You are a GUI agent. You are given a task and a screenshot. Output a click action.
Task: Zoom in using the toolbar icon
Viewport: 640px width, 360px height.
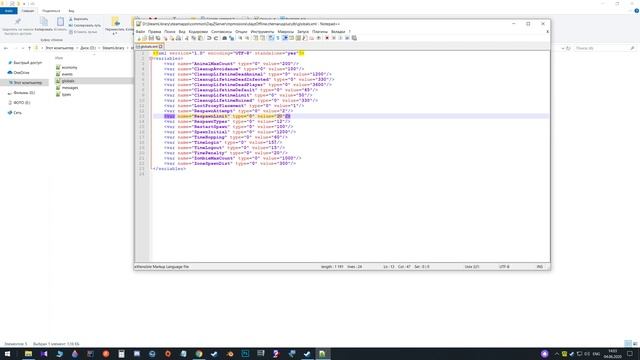tap(240, 38)
